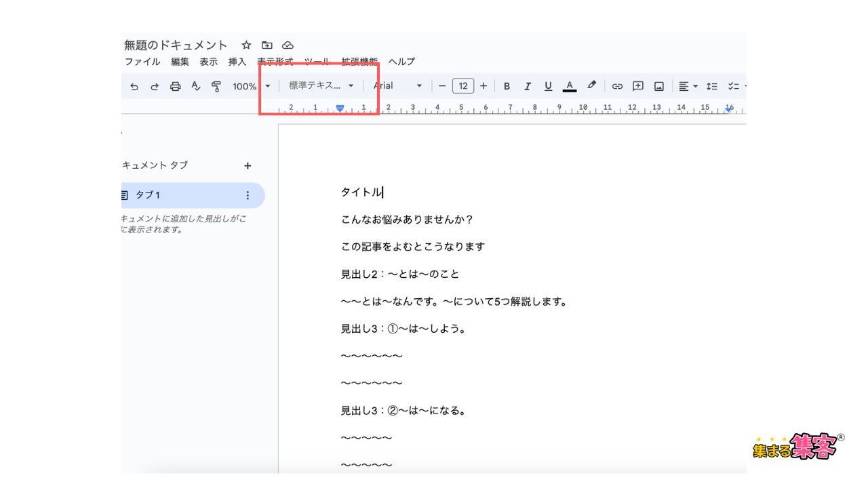Open the 標準テキスト paragraph style dropdown
Screen dimensions: 868x488
(321, 86)
